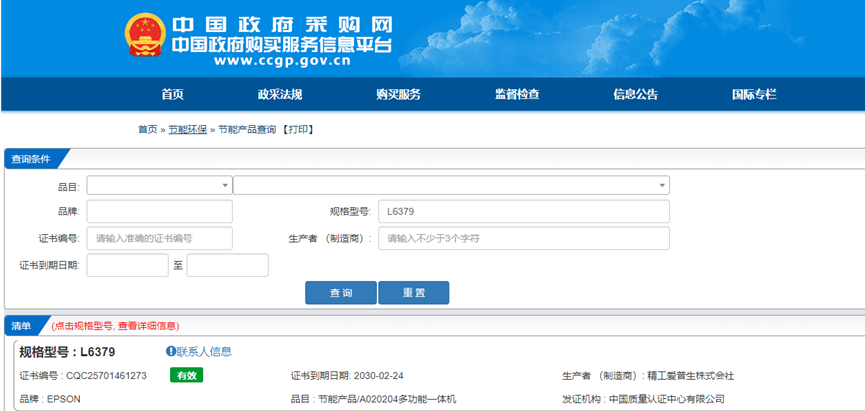Open the 联系人信息 contact link

pyautogui.click(x=204, y=352)
